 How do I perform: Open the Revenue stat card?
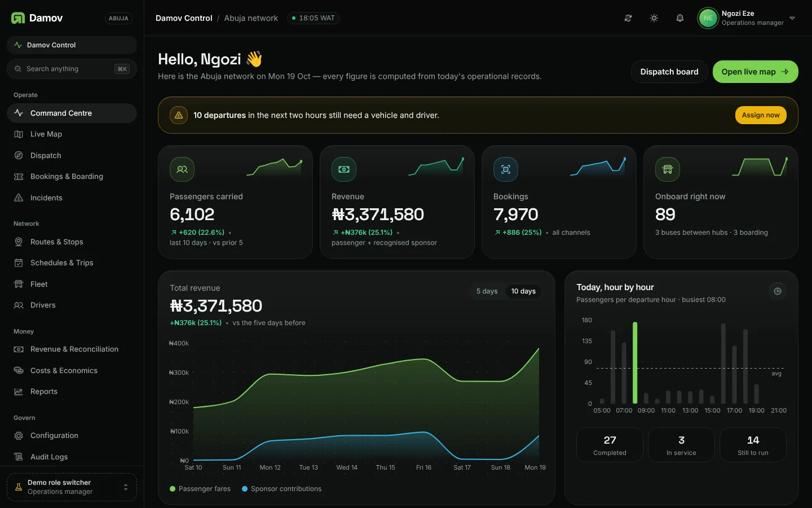point(397,202)
